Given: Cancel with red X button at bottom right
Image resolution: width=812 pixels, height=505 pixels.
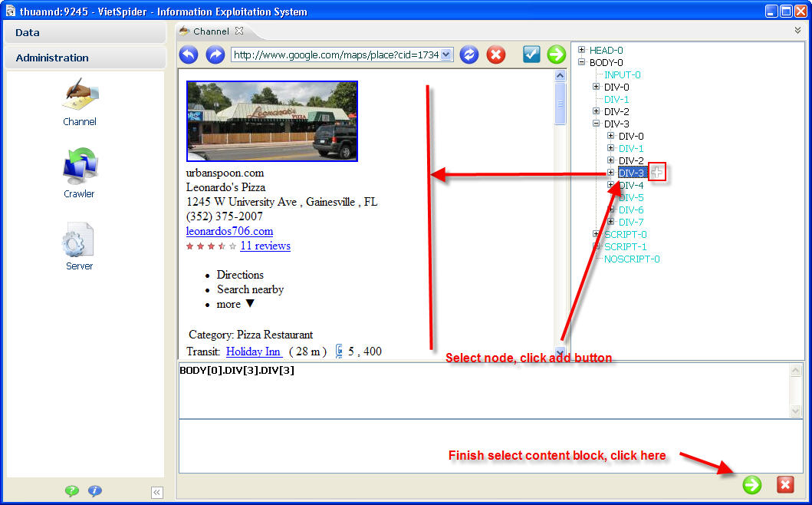Looking at the screenshot, I should 785,485.
